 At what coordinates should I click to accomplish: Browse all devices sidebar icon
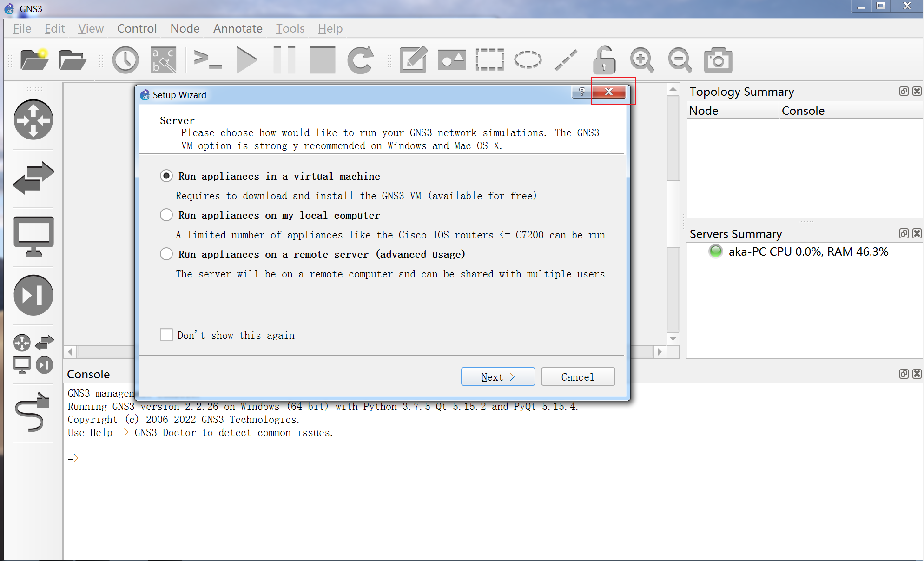(33, 354)
